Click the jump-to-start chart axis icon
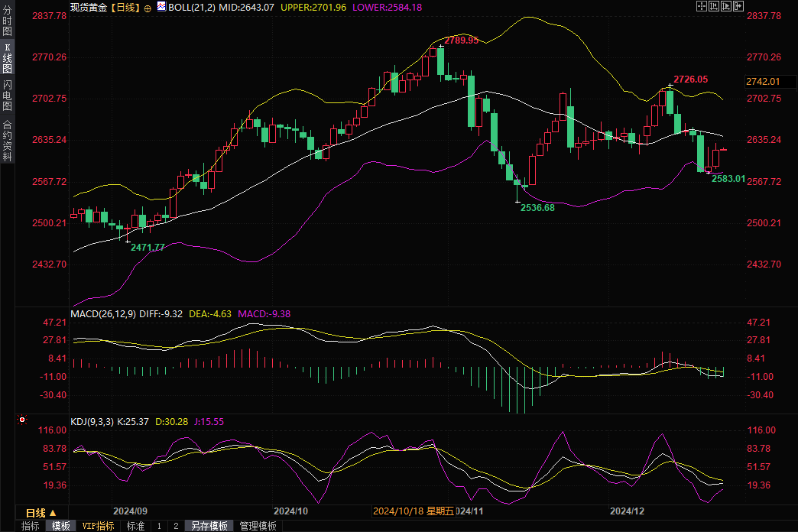The image size is (798, 532). 713,6
